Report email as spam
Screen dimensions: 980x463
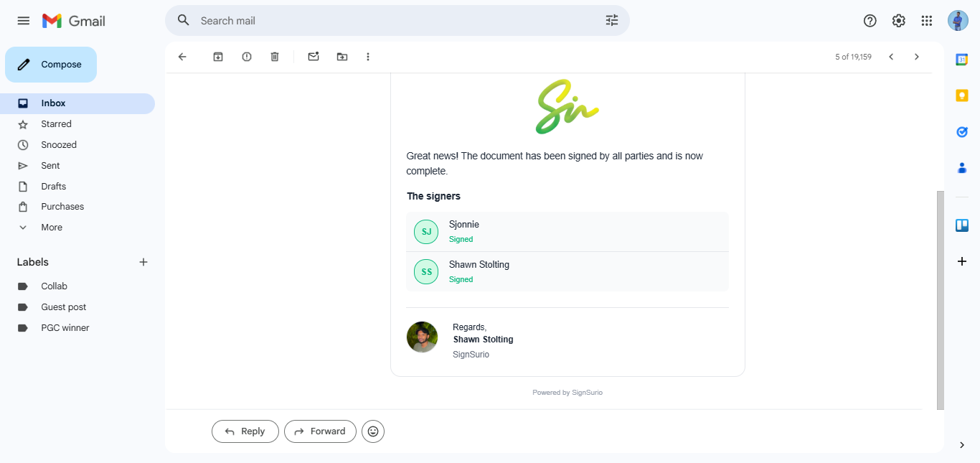[247, 57]
